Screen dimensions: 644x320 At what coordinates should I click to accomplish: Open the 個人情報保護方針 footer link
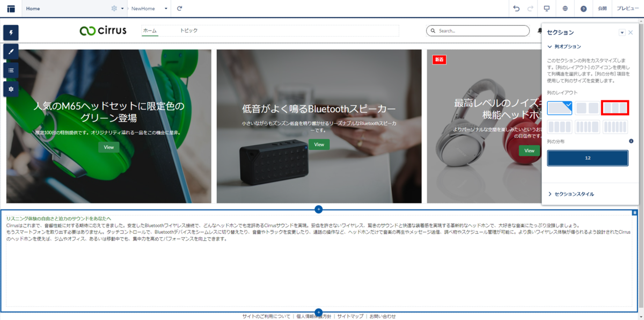(313, 316)
